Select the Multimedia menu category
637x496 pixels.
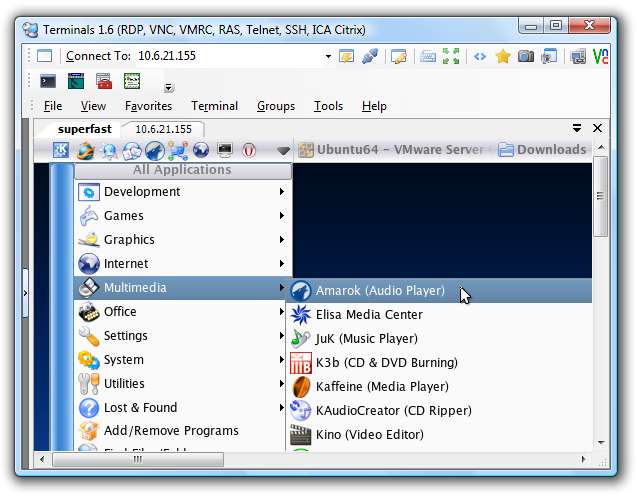(181, 288)
